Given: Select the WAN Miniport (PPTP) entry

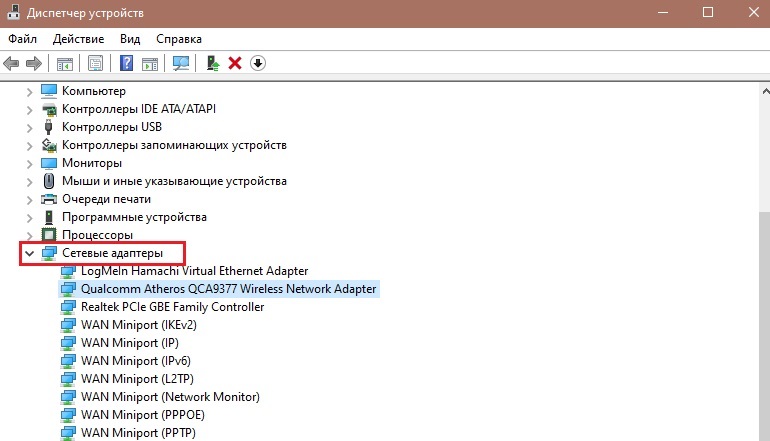Looking at the screenshot, I should coord(137,433).
